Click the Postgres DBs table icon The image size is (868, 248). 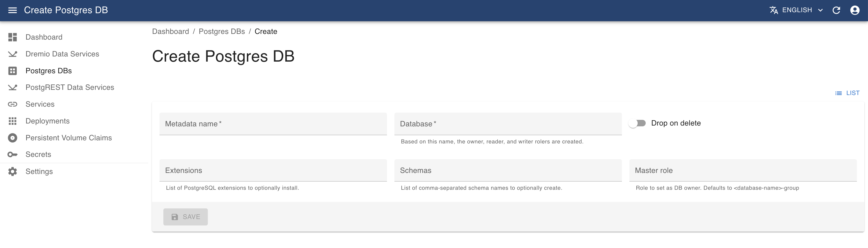pos(12,71)
